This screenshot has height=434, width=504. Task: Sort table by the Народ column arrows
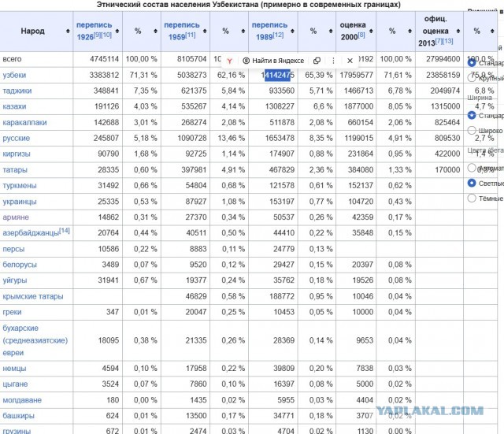pyautogui.click(x=68, y=32)
